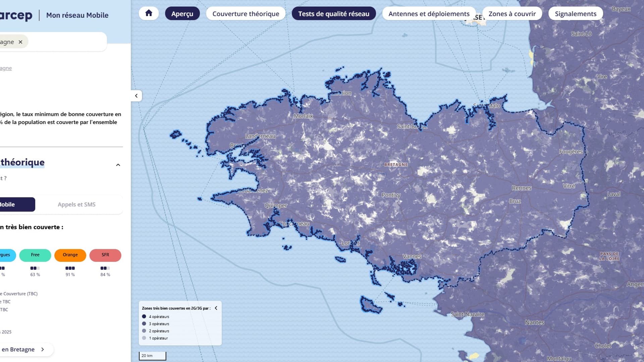
Task: Click the Mon réseau Mobile title
Action: pyautogui.click(x=77, y=15)
